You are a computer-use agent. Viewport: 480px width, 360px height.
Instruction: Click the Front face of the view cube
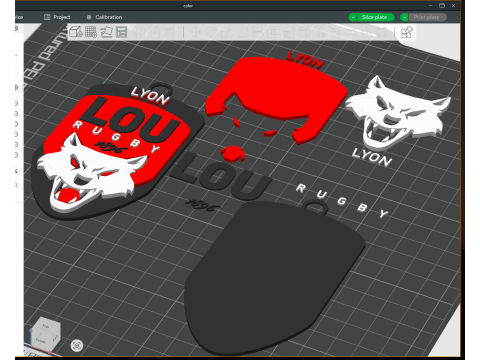tap(41, 340)
